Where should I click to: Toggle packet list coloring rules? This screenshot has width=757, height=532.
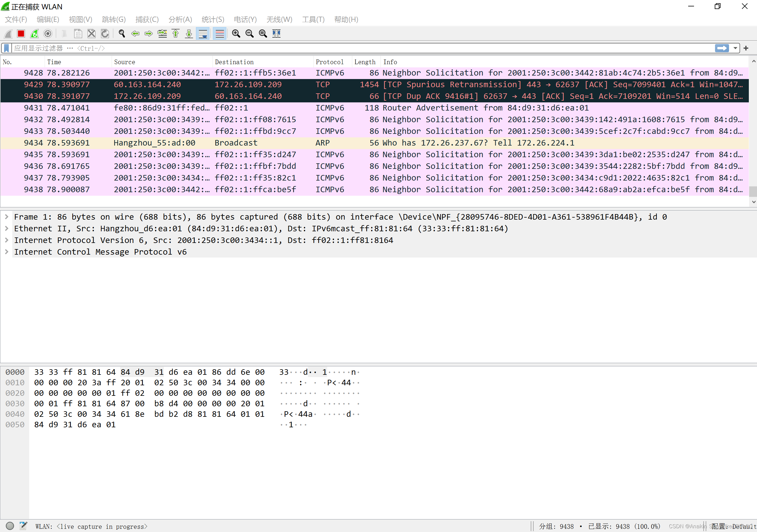tap(220, 34)
